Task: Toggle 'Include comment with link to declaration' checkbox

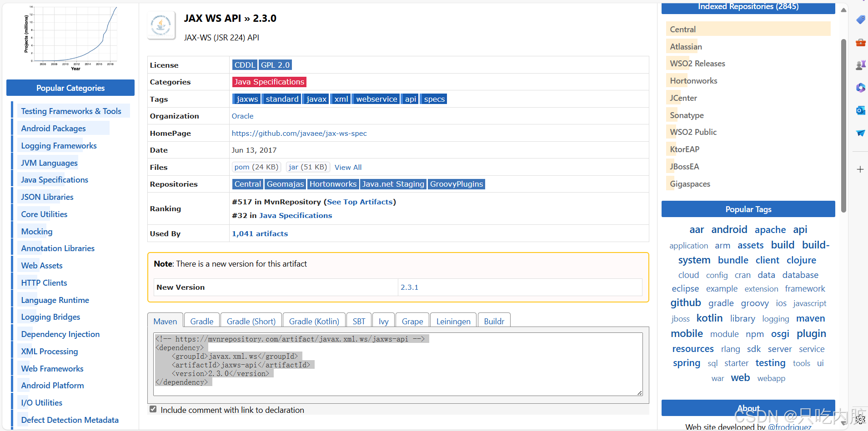Action: click(x=153, y=409)
